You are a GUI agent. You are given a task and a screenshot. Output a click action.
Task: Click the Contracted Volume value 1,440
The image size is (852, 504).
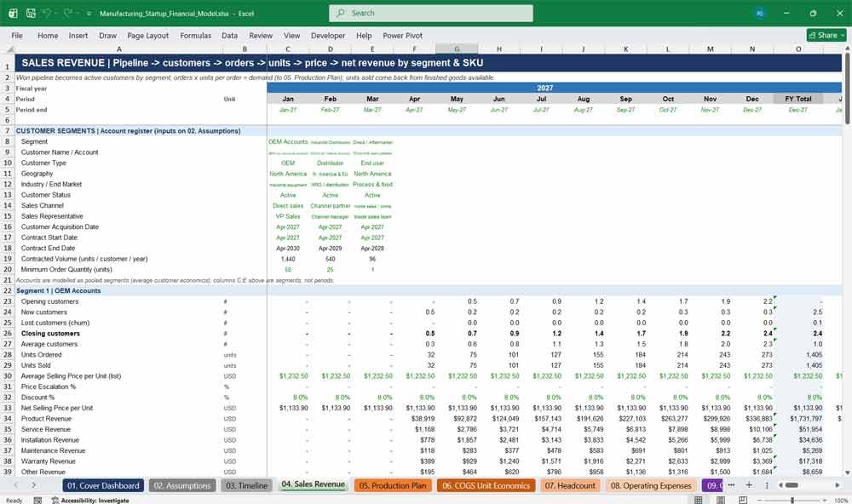[x=288, y=259]
